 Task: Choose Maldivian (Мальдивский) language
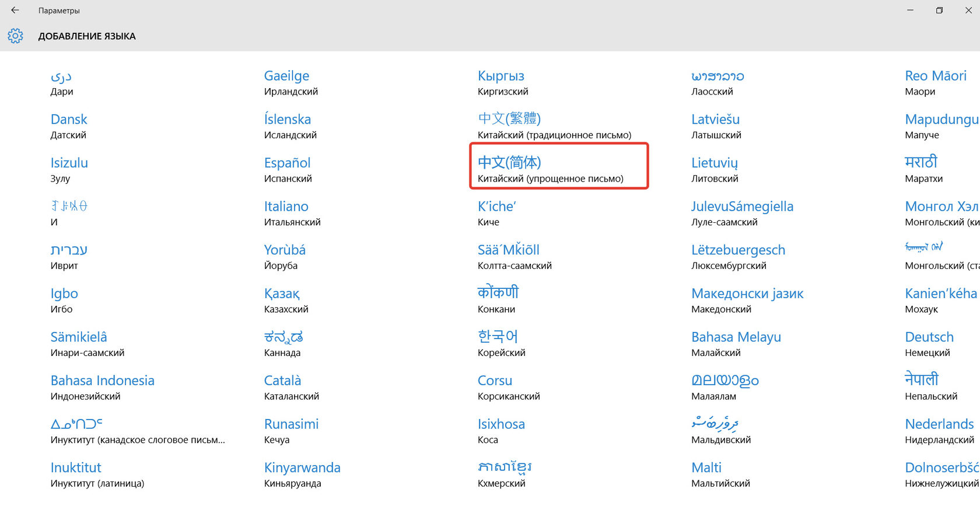point(721,431)
